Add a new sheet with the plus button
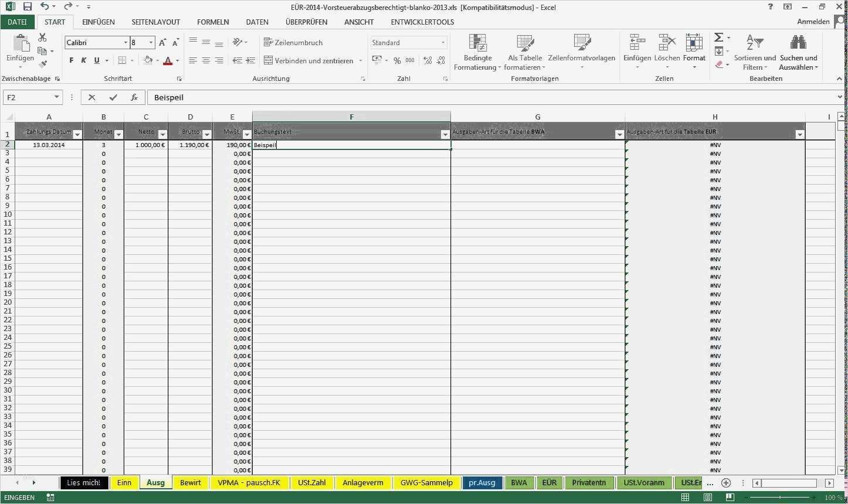Viewport: 848px width, 504px height. tap(726, 483)
